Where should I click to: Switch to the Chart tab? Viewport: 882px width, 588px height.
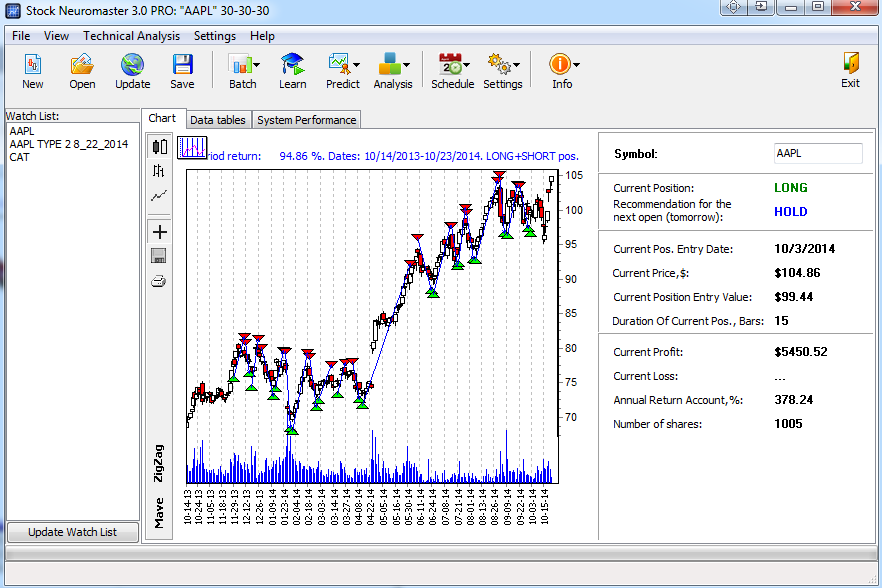(x=162, y=118)
